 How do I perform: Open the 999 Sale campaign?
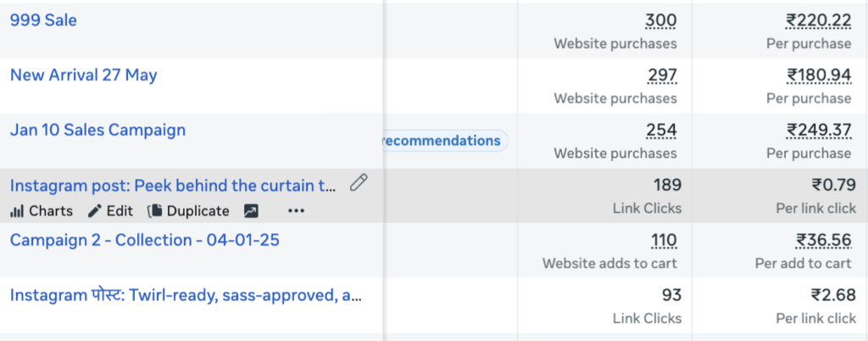point(43,20)
